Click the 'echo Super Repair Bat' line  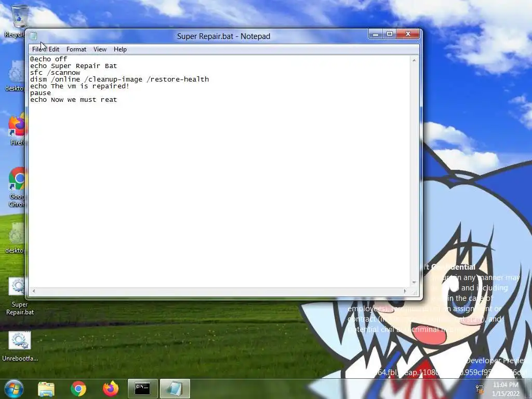point(74,66)
